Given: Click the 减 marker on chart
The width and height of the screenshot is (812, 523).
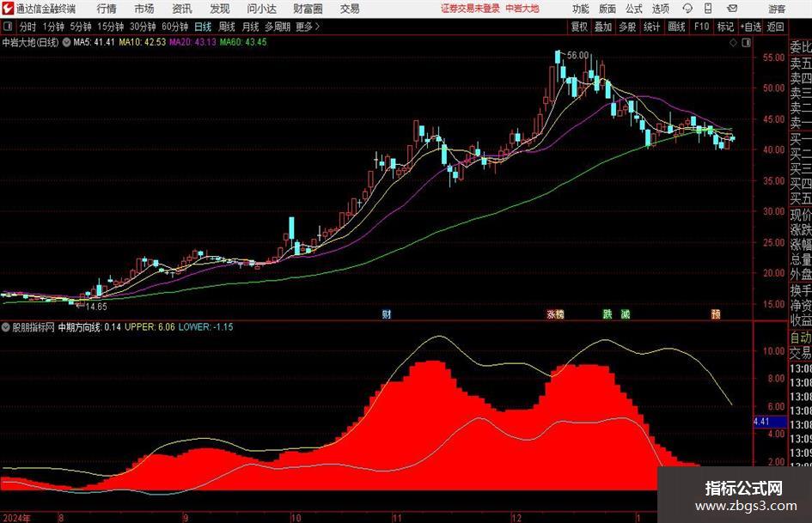Looking at the screenshot, I should (x=626, y=314).
